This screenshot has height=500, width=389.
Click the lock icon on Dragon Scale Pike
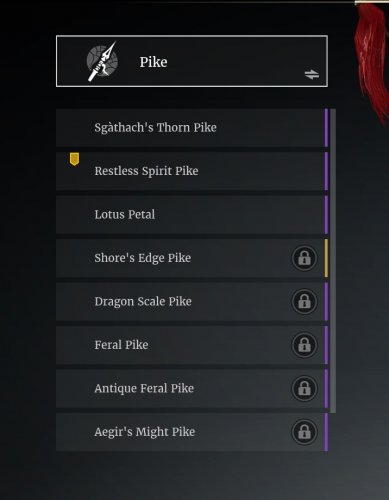tap(304, 302)
